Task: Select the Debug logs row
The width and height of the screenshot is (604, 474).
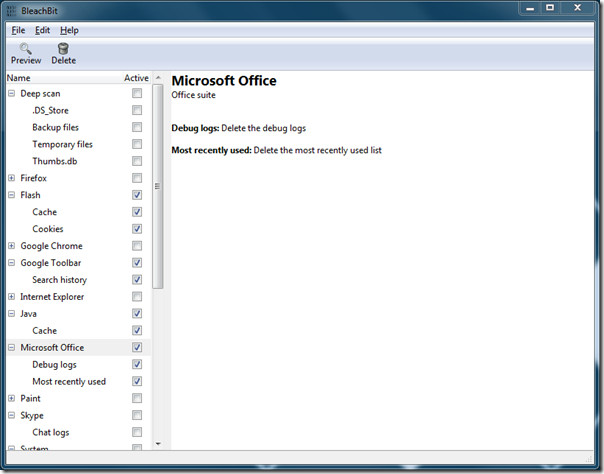Action: pyautogui.click(x=79, y=365)
